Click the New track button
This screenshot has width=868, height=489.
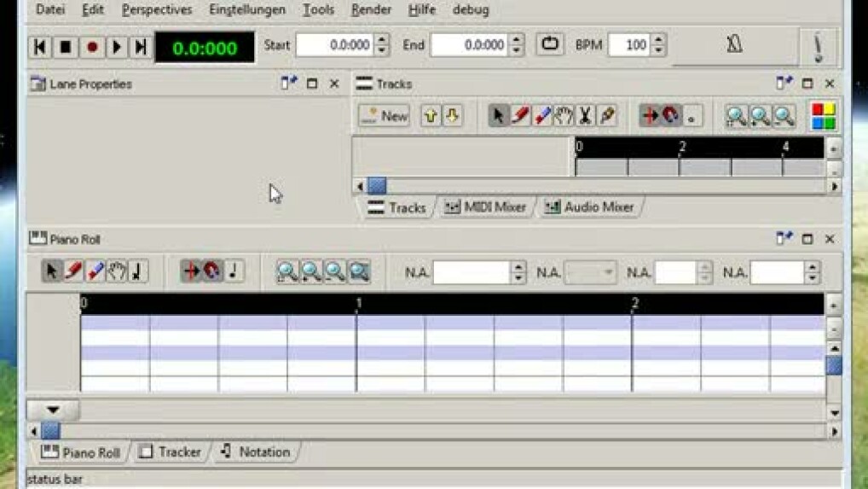(x=385, y=116)
